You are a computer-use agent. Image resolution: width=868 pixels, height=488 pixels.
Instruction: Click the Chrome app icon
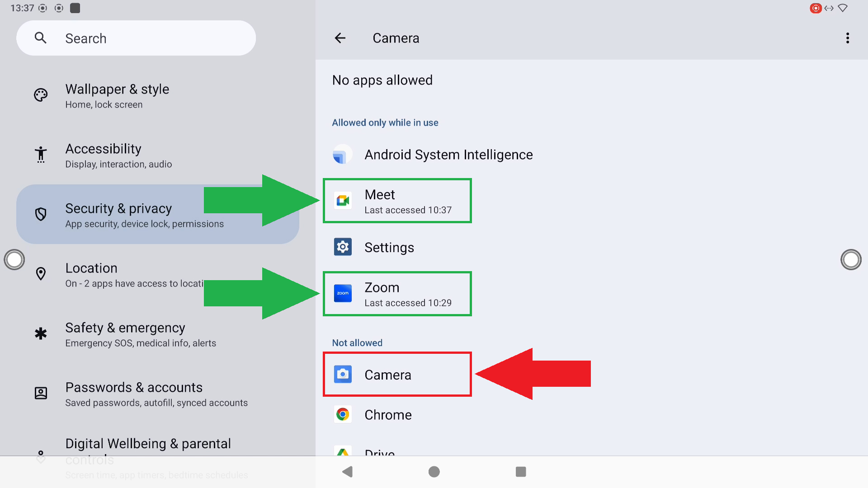point(343,414)
